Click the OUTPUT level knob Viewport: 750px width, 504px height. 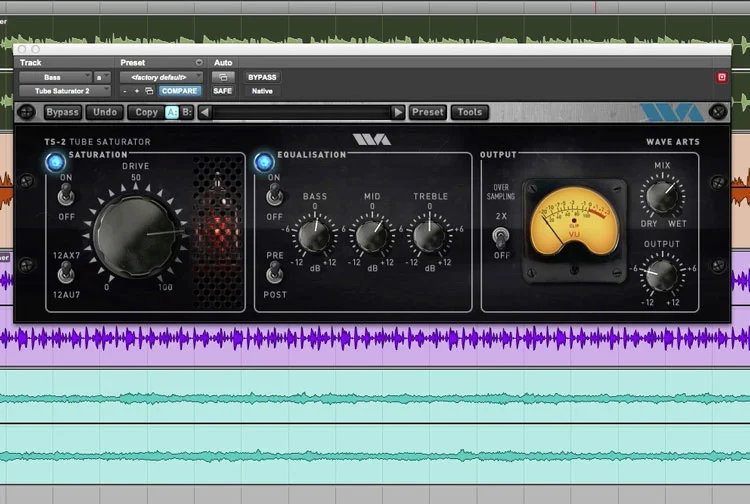coord(662,276)
